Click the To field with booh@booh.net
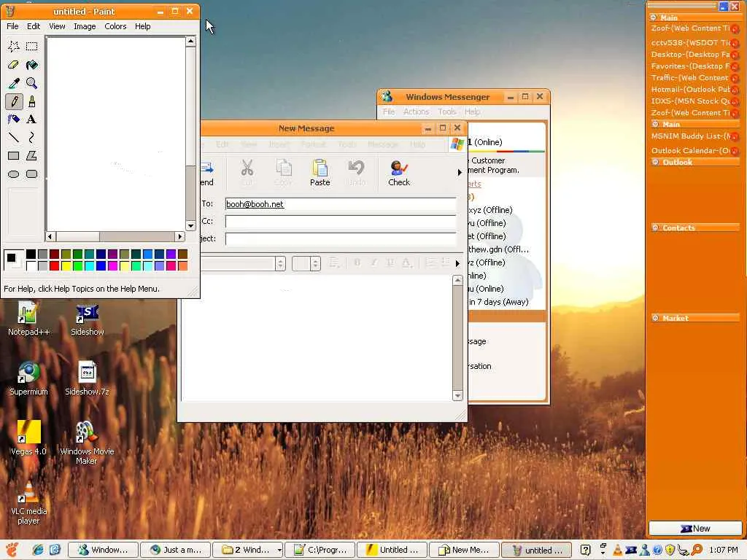Image resolution: width=747 pixels, height=560 pixels. coord(341,204)
